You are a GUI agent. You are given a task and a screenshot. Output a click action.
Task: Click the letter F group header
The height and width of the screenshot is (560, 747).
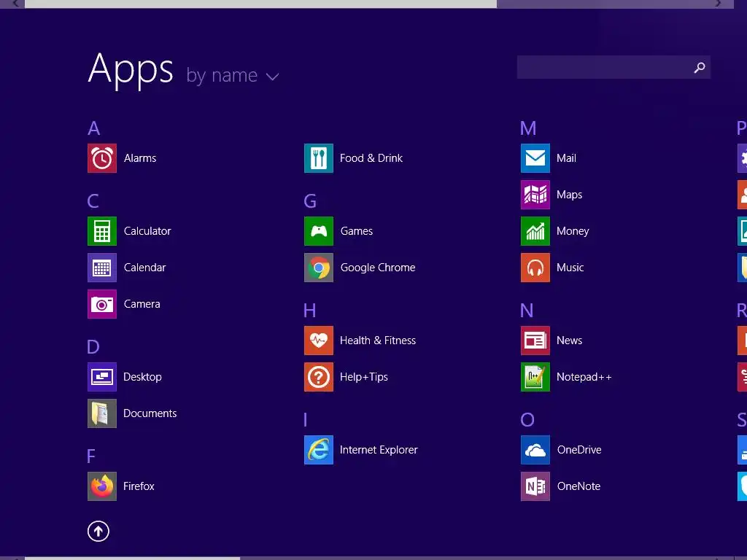click(x=91, y=456)
